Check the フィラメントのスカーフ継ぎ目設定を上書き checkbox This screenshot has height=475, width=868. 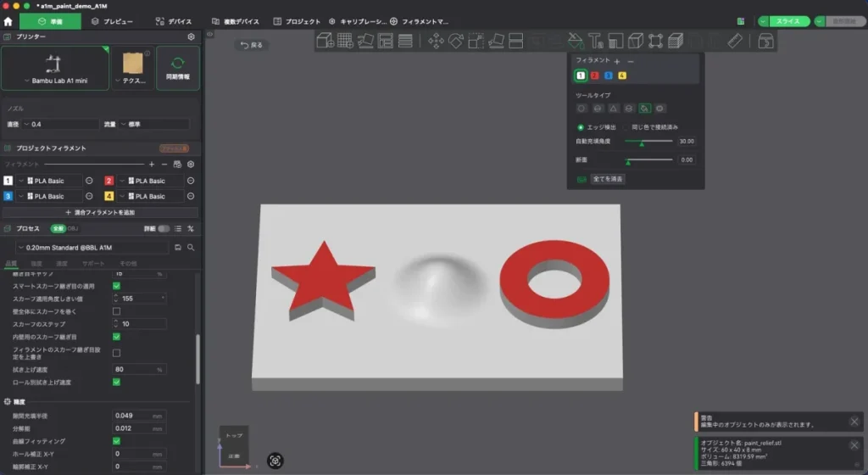(116, 353)
